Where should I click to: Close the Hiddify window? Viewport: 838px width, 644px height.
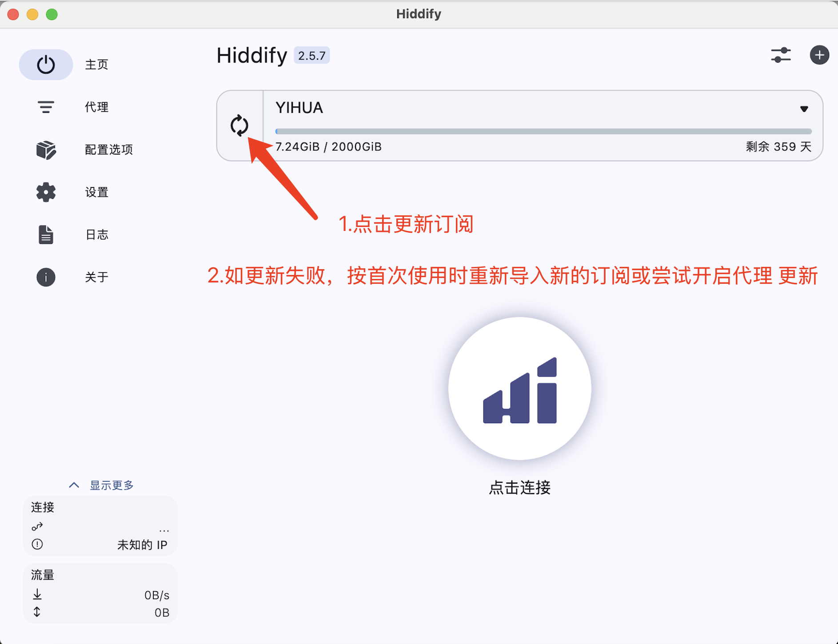click(x=13, y=14)
